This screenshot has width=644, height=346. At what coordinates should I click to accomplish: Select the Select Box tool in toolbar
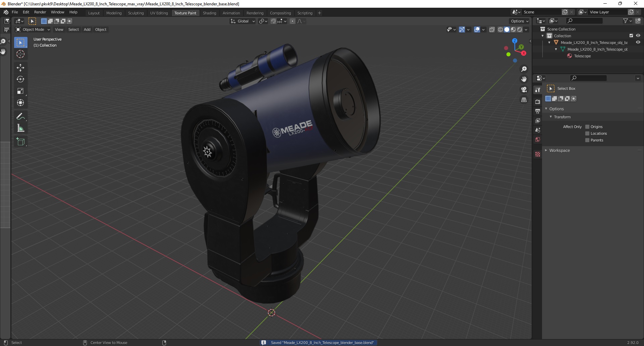(x=20, y=43)
